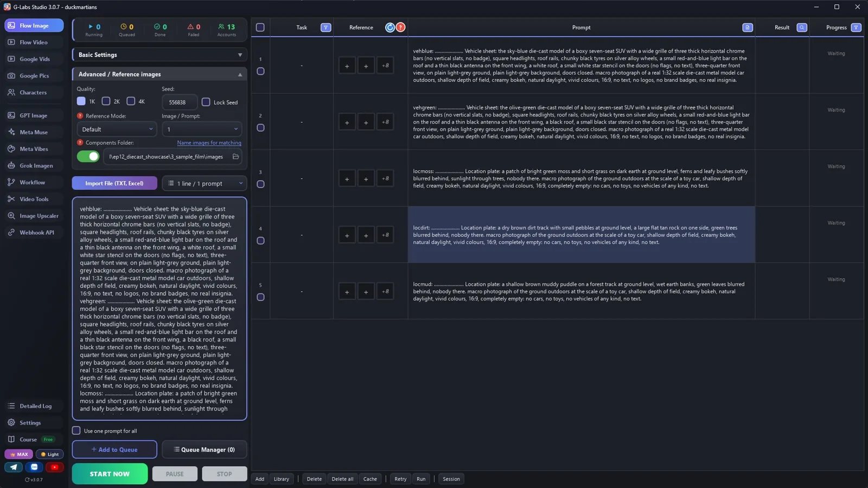868x488 pixels.
Task: Click the +8 references button in row 3
Action: (385, 179)
